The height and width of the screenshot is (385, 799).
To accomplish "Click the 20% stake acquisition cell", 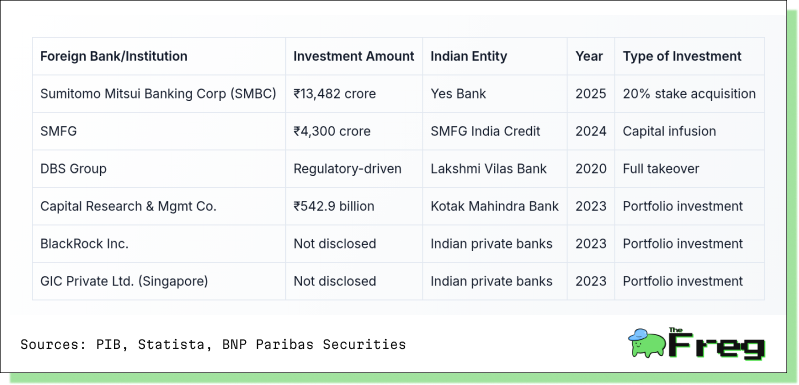I will (x=689, y=94).
